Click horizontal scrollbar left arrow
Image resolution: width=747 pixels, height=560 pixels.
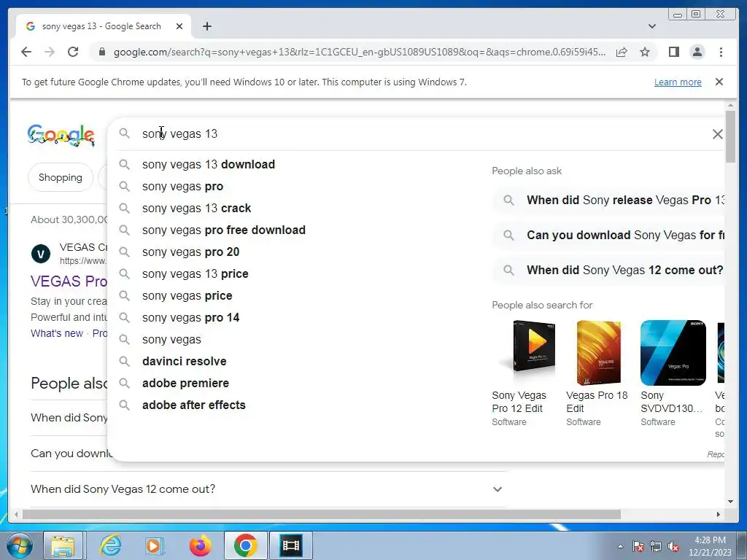16,514
